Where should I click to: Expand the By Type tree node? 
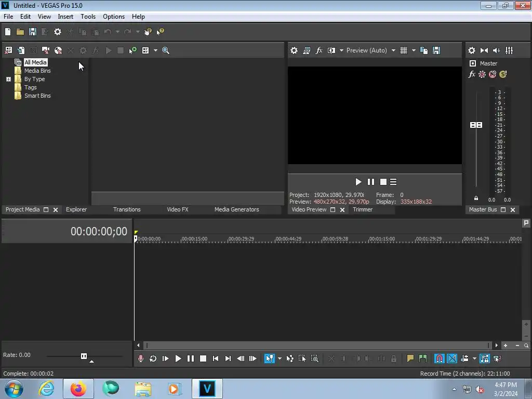point(8,79)
